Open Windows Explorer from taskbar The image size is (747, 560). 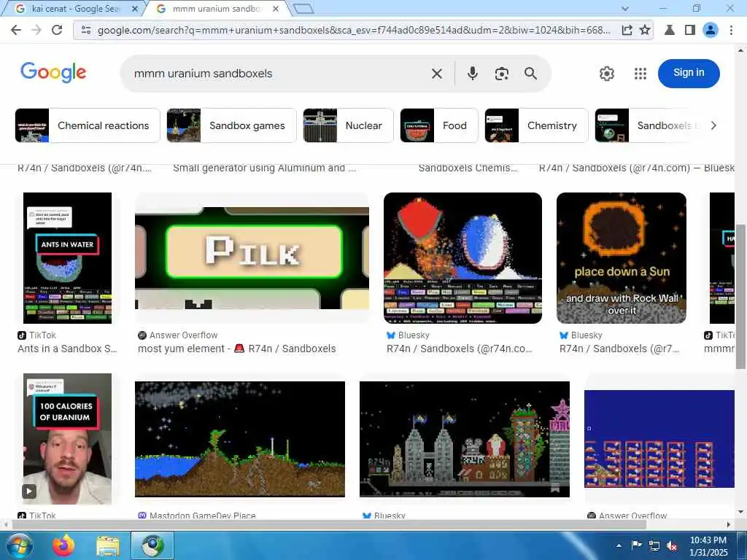pos(108,546)
